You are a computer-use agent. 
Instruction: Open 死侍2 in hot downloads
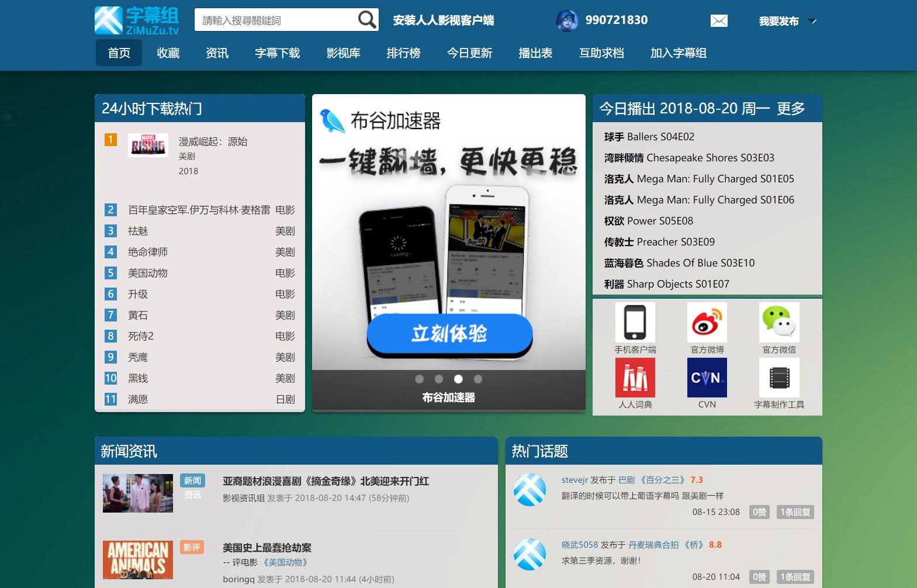pos(141,336)
